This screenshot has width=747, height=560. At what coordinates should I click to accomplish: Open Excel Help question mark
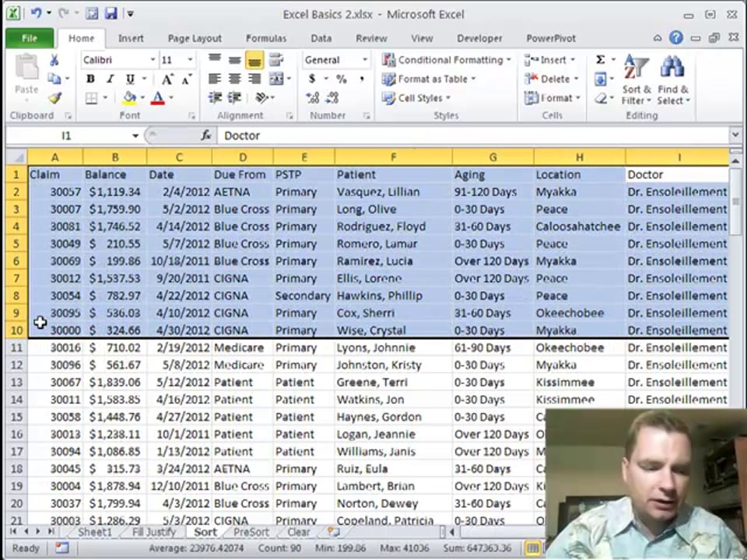point(675,38)
